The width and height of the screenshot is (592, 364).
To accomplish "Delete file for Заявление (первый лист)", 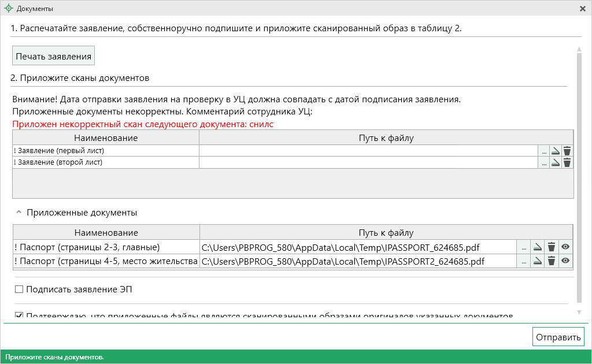I will (567, 151).
